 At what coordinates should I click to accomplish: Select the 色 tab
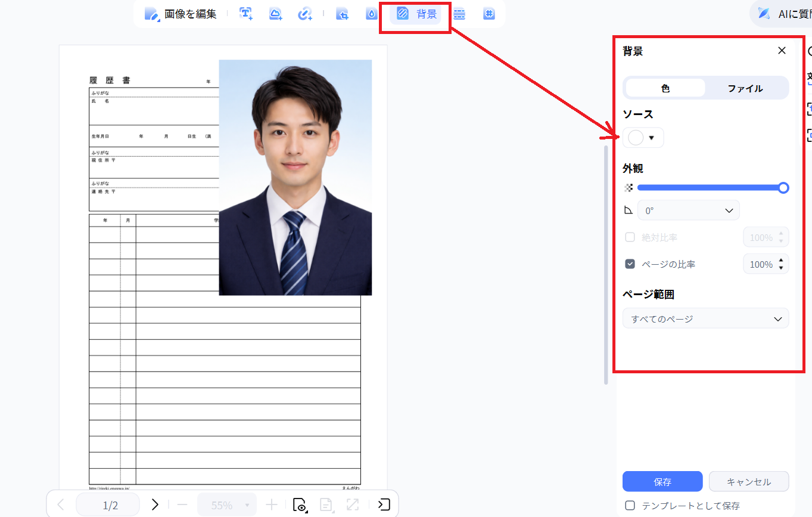[665, 88]
